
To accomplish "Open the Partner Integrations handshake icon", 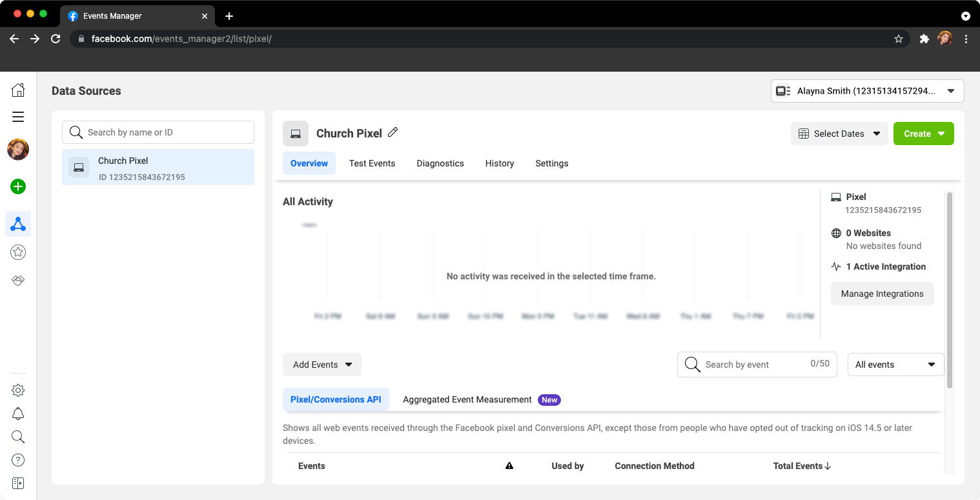I will [18, 281].
